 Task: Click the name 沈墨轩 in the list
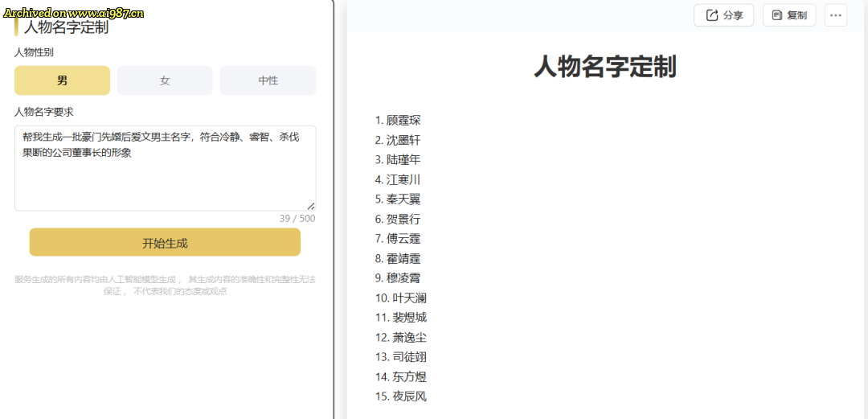pos(403,140)
